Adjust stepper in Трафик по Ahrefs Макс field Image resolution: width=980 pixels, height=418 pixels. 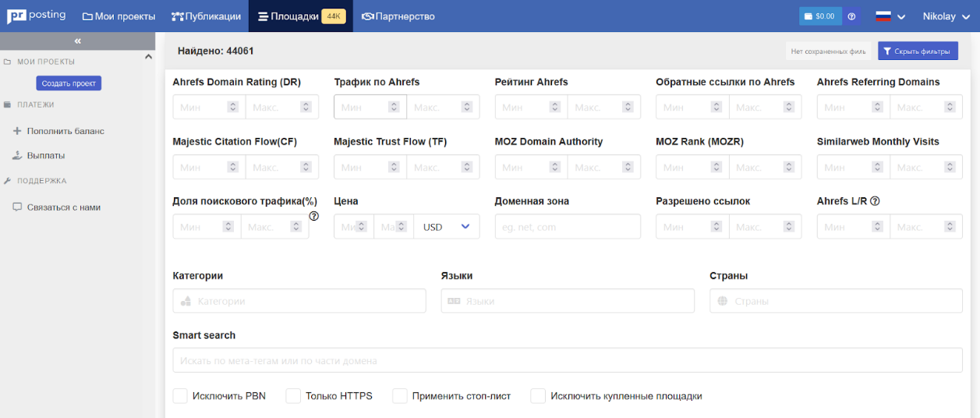468,107
